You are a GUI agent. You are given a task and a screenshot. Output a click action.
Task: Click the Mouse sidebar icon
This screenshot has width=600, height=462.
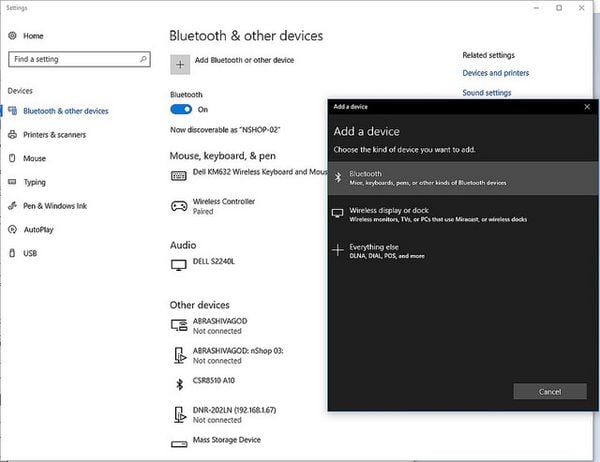[x=12, y=158]
